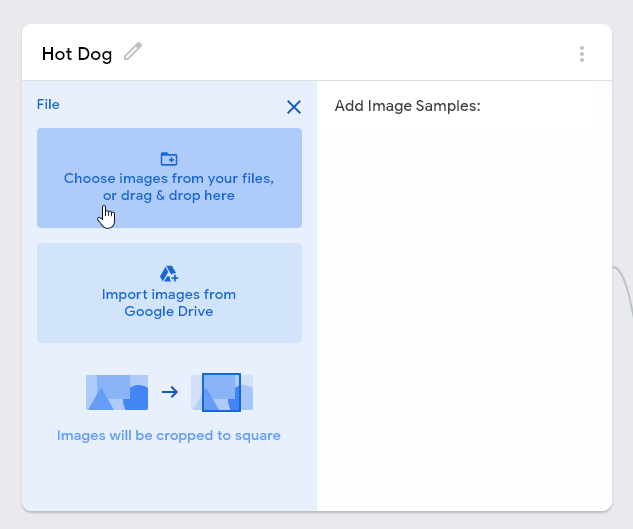Click the 'File' panel heading

(x=48, y=104)
